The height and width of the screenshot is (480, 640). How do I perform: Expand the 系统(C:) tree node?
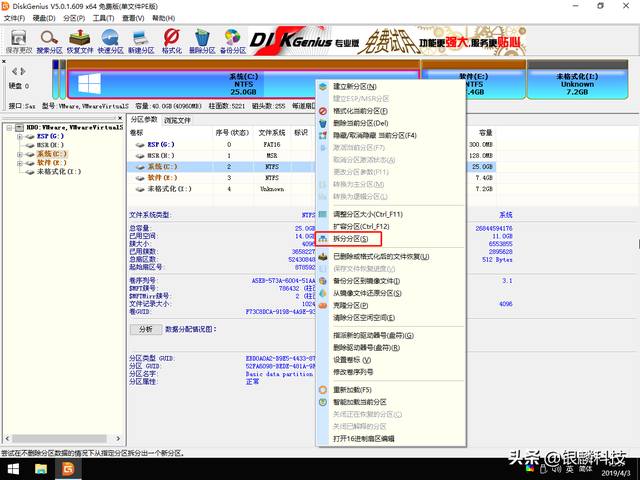coord(20,154)
